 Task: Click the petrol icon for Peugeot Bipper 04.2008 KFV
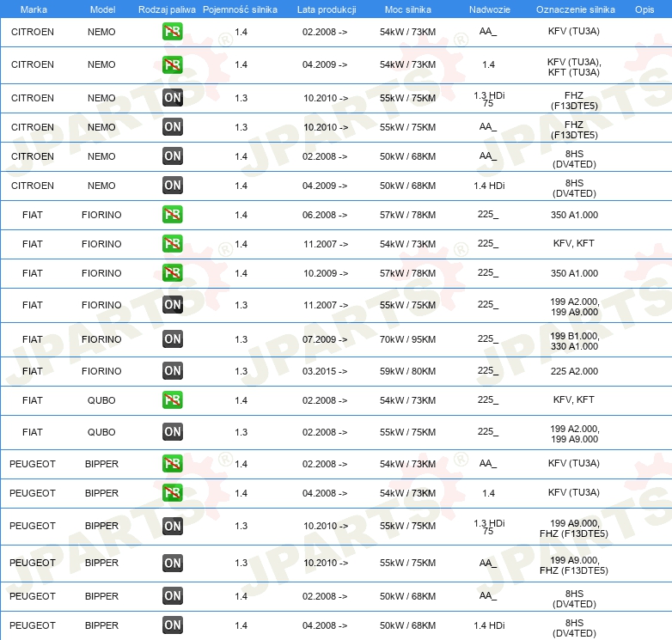click(172, 493)
